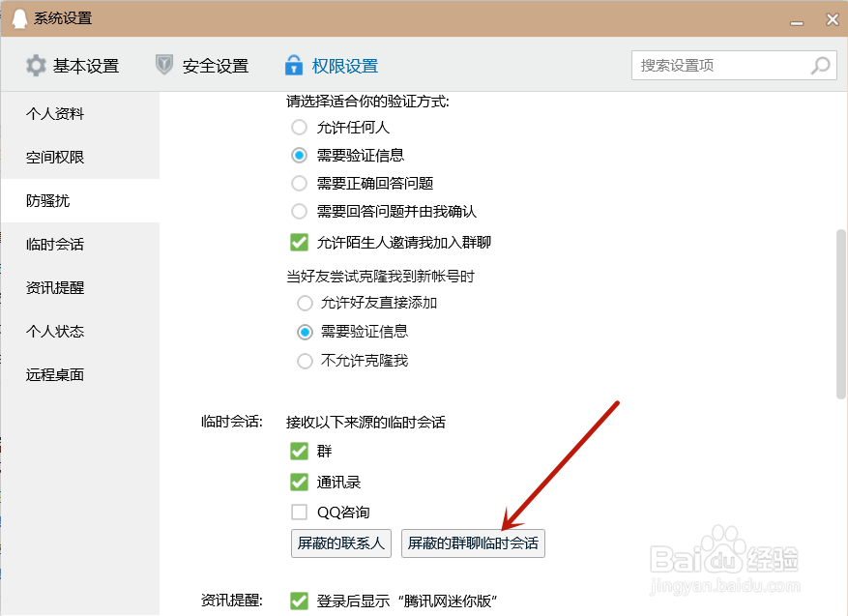This screenshot has height=616, width=848.
Task: Uncheck the 群 temporary session checkbox
Action: pyautogui.click(x=299, y=451)
